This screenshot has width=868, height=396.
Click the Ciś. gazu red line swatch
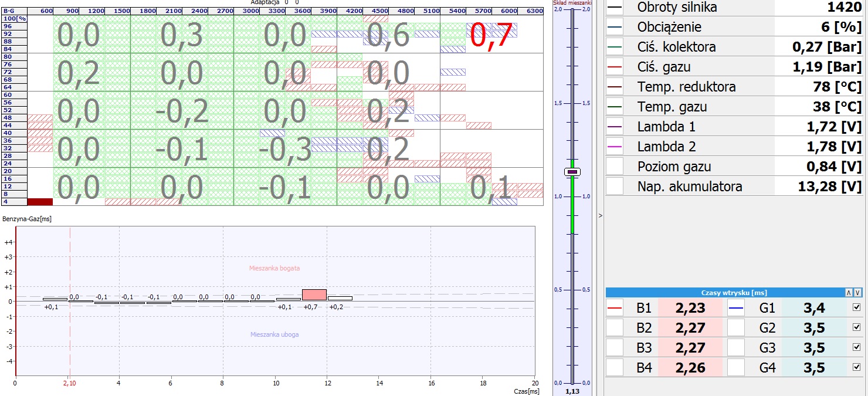point(615,67)
